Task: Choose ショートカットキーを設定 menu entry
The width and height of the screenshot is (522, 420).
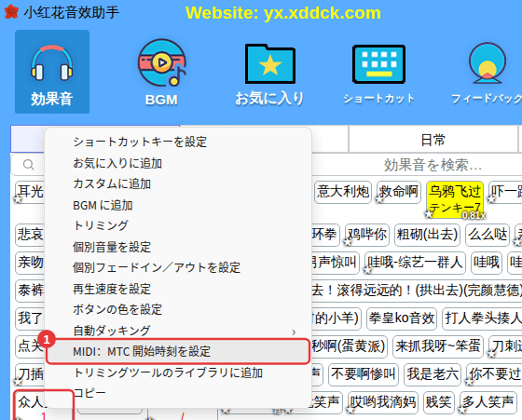Action: click(178, 142)
